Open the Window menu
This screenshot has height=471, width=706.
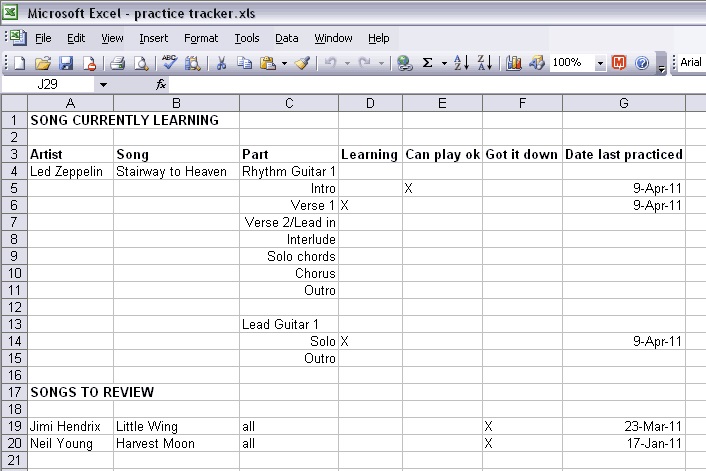[x=333, y=38]
